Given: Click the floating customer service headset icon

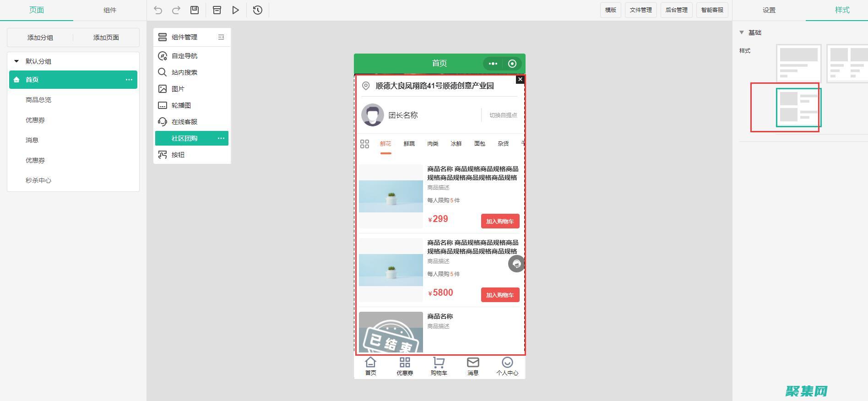Looking at the screenshot, I should point(516,264).
